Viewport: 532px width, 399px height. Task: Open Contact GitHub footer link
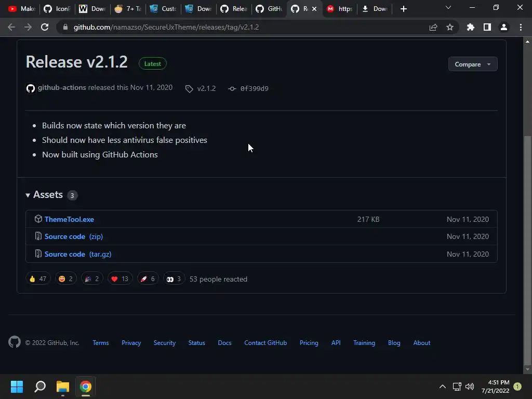(265, 343)
